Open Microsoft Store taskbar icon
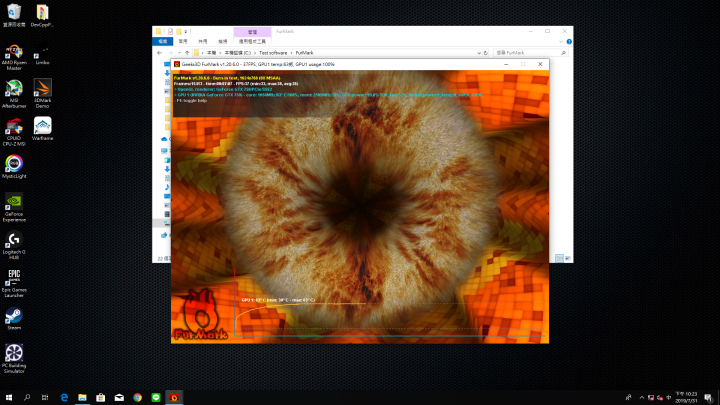Image resolution: width=720 pixels, height=405 pixels. [101, 398]
